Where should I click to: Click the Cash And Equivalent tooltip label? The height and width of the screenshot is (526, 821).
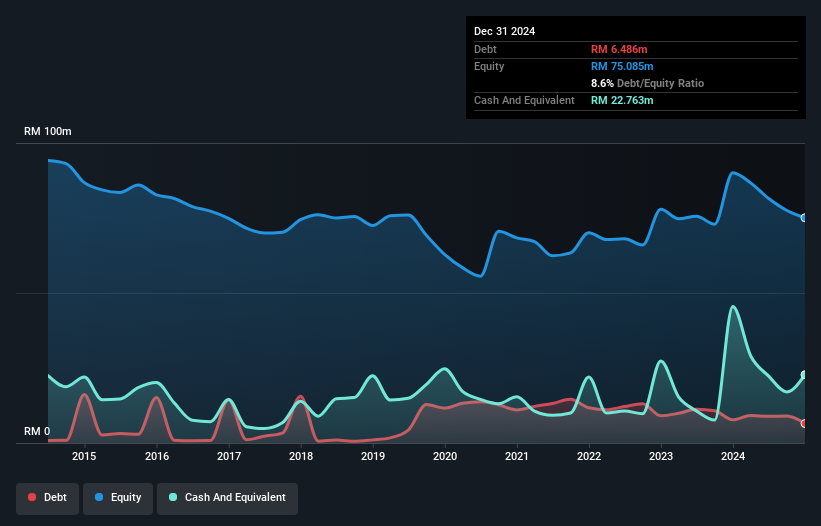pyautogui.click(x=524, y=100)
